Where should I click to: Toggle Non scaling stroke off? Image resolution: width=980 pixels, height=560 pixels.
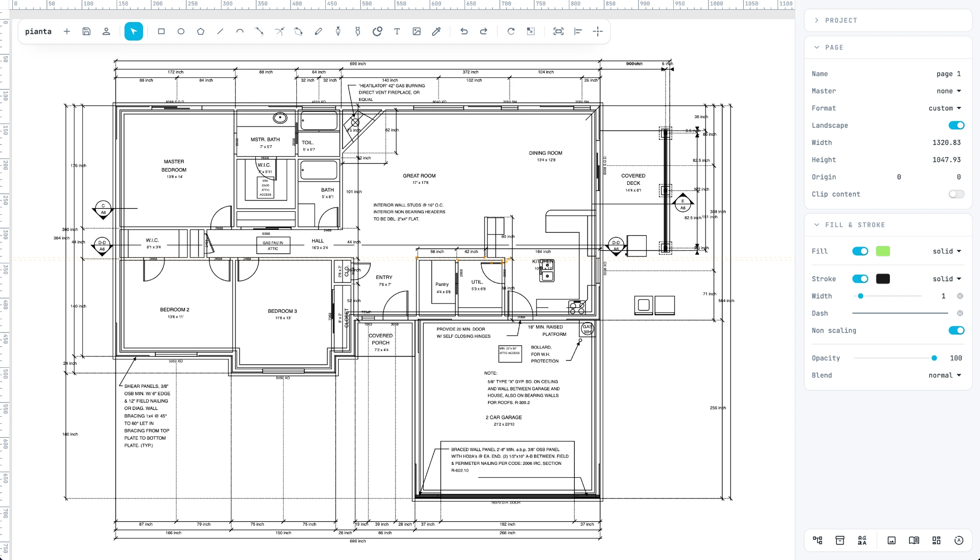pyautogui.click(x=956, y=331)
